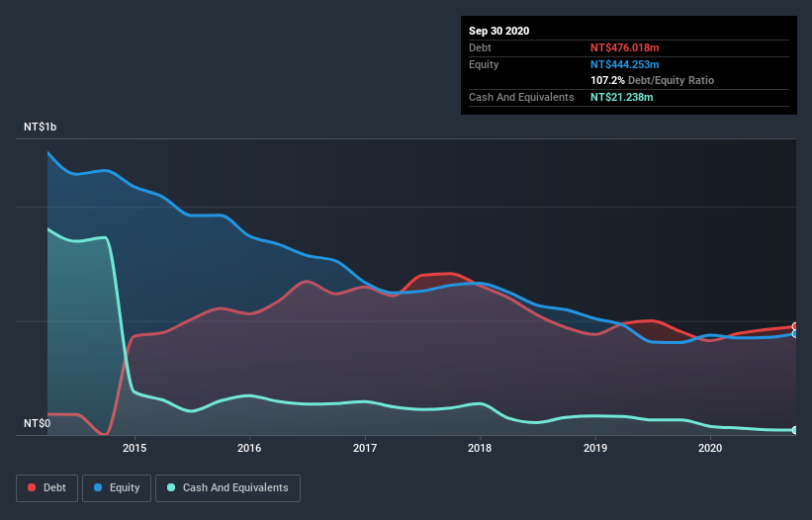Viewport: 812px width, 520px height.
Task: Select the red Debt endpoint marker
Action: point(795,326)
